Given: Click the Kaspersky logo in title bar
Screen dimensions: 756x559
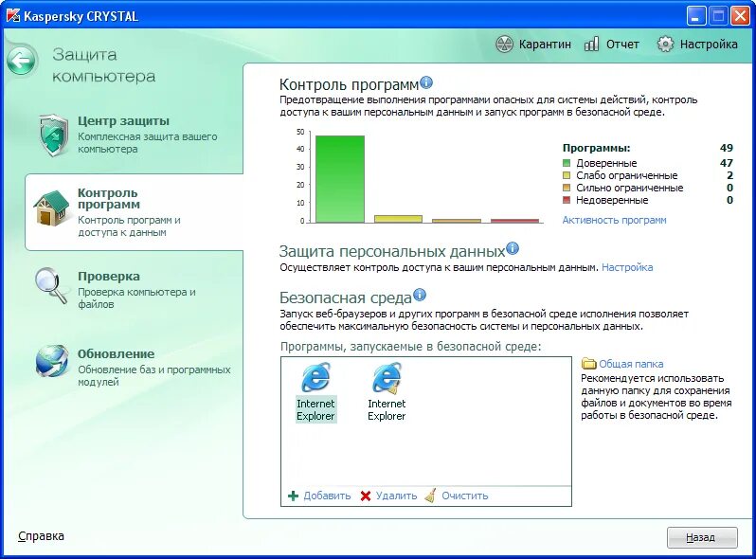Looking at the screenshot, I should [13, 16].
